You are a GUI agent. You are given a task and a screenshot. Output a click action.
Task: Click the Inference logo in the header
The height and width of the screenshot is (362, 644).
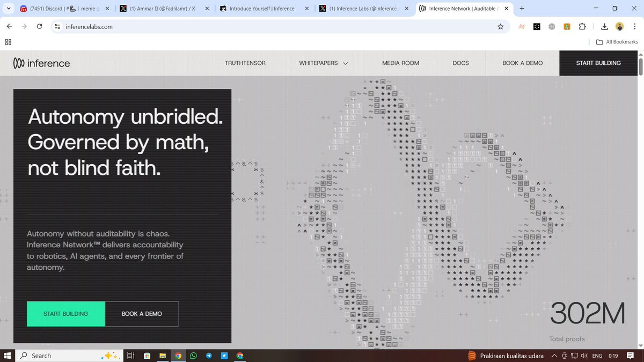coord(42,63)
